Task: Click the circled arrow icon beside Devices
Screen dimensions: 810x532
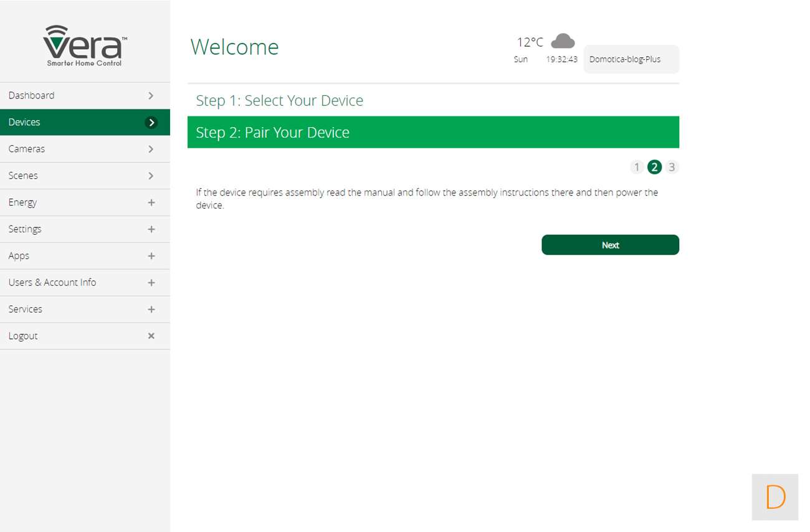Action: tap(151, 122)
